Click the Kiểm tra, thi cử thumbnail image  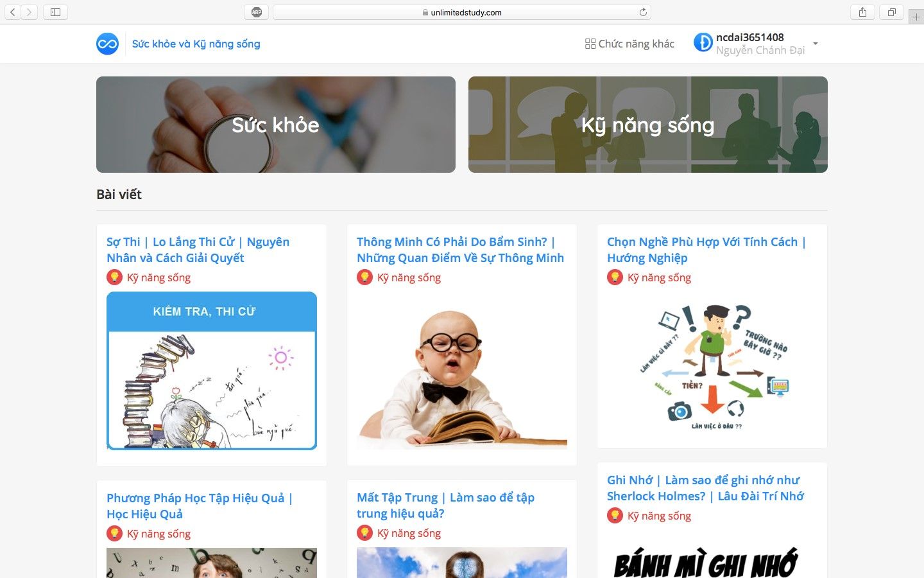click(x=212, y=371)
